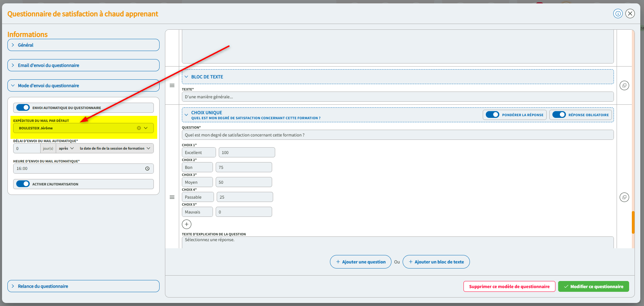Open the Expéditeur du mail dropdown
The width and height of the screenshot is (644, 306).
point(146,128)
